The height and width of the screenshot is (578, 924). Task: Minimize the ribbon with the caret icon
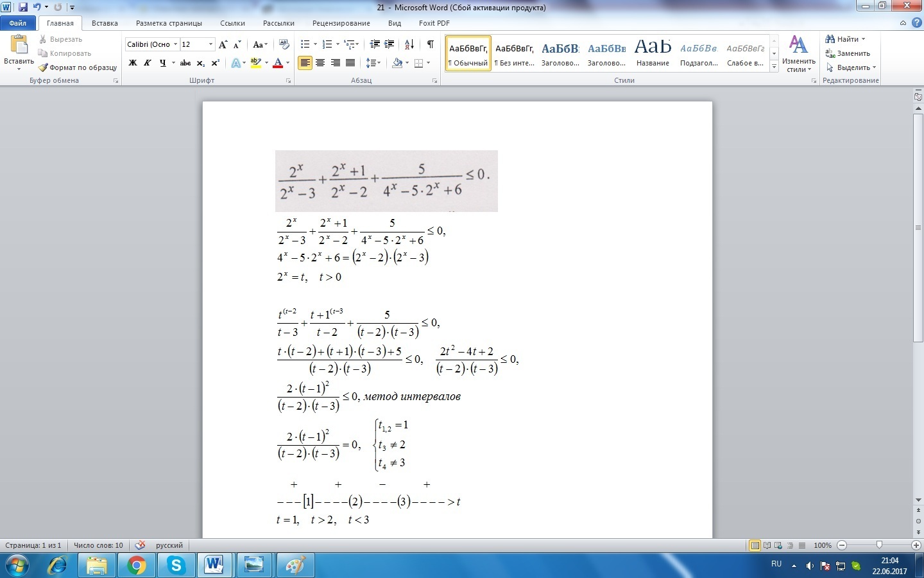coord(903,22)
